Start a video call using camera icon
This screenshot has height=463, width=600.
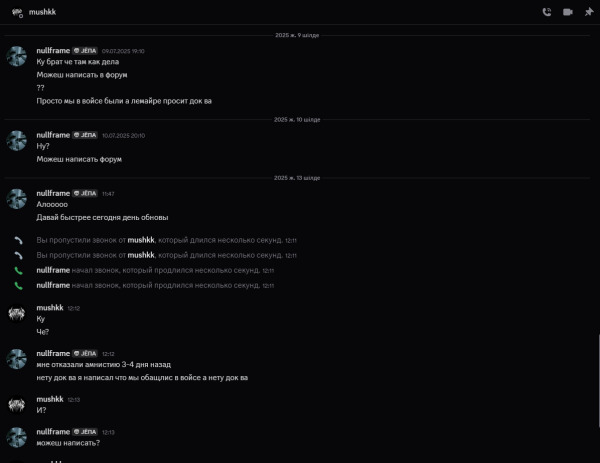(568, 12)
